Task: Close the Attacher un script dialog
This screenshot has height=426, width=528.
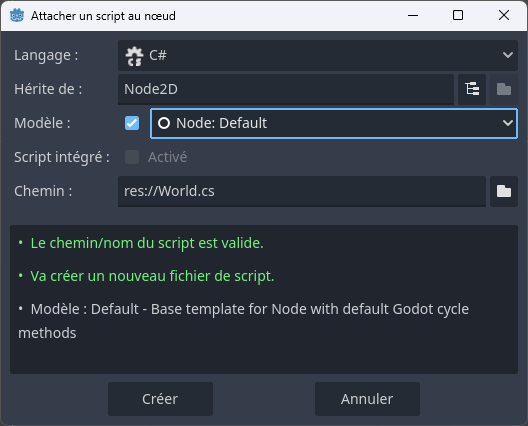Action: [x=504, y=15]
